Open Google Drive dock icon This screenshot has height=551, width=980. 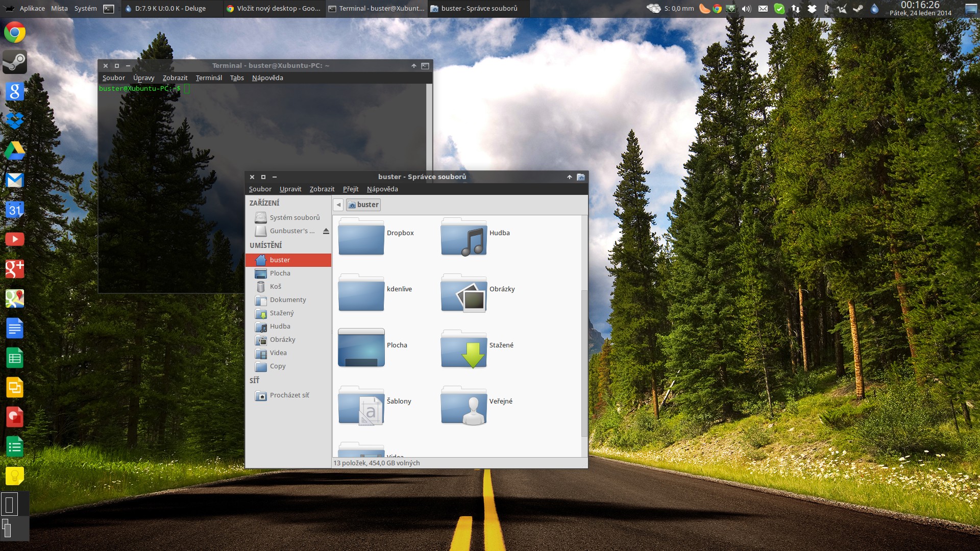click(15, 151)
